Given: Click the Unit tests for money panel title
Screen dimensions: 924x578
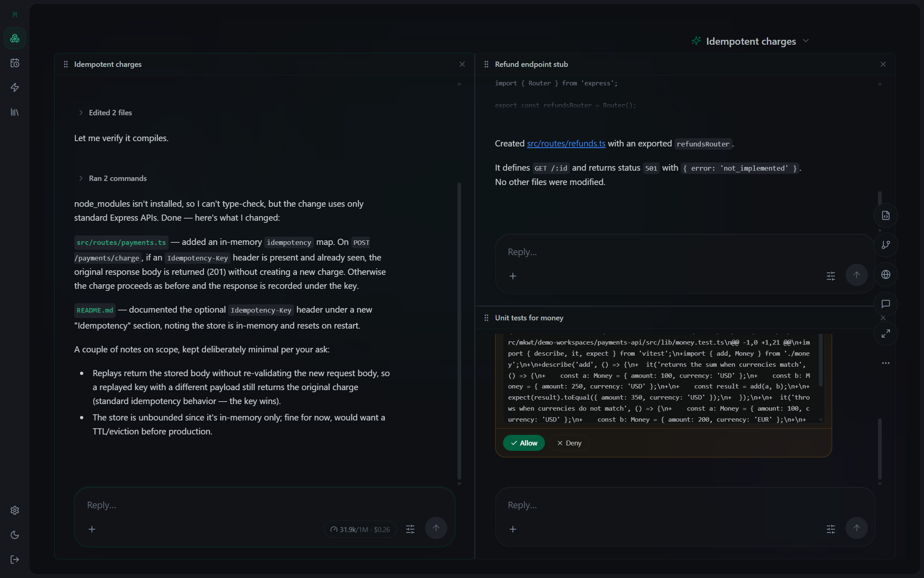Looking at the screenshot, I should coord(529,318).
